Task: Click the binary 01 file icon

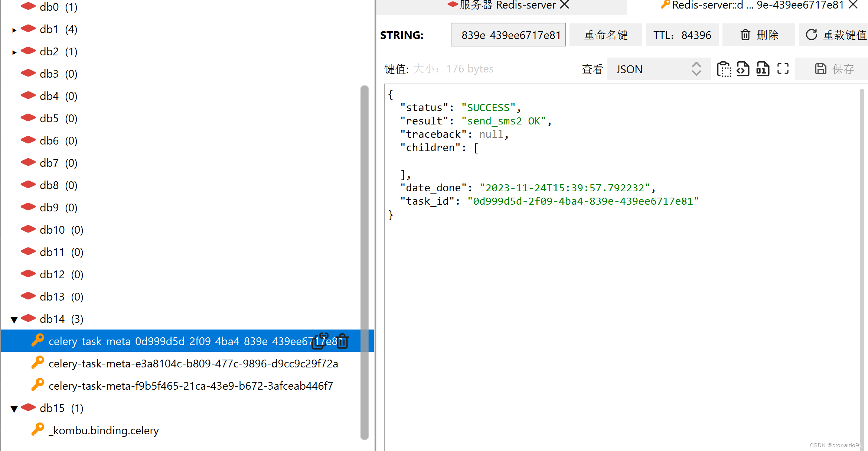Action: 763,69
